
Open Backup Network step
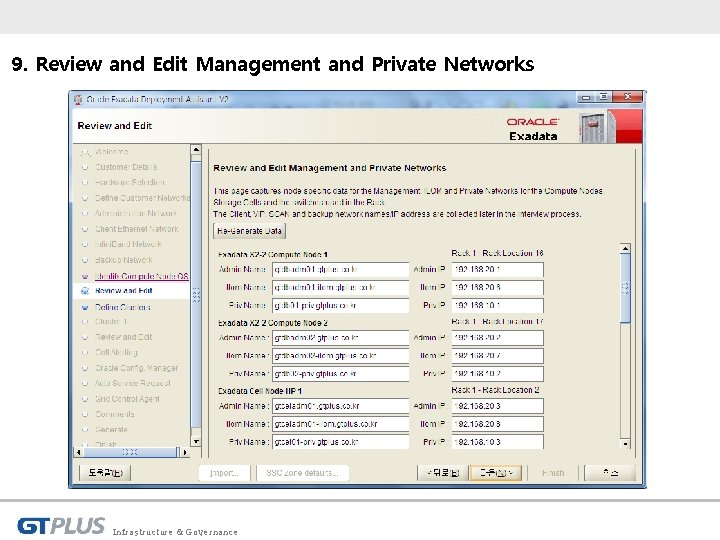tap(124, 259)
